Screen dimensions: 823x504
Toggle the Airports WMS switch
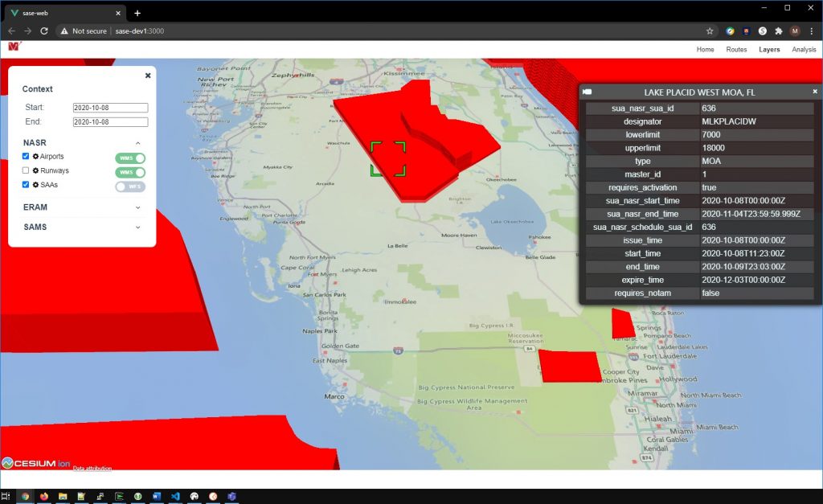[130, 158]
